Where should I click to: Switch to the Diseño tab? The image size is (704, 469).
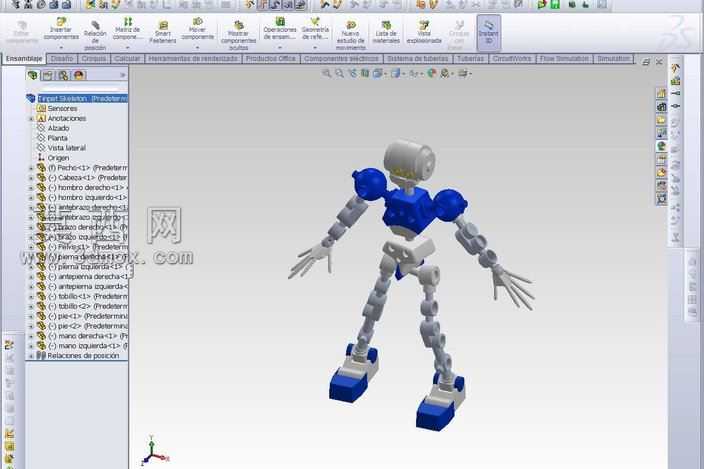[x=62, y=59]
